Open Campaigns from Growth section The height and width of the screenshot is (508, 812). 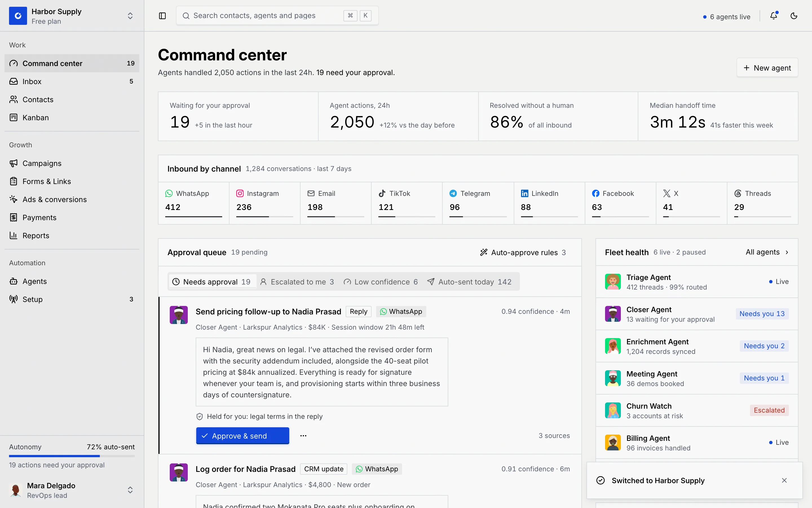[72, 163]
